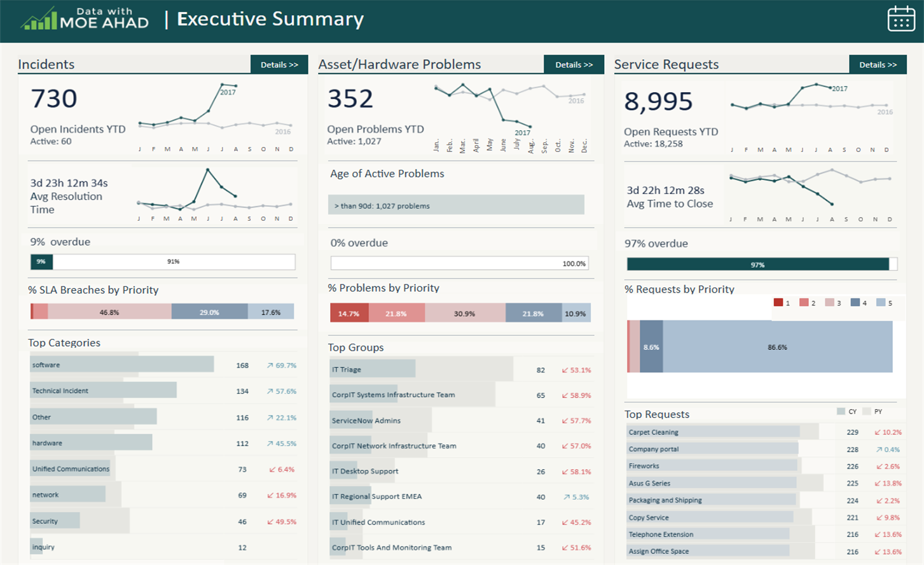Select the software category bar

[x=122, y=365]
